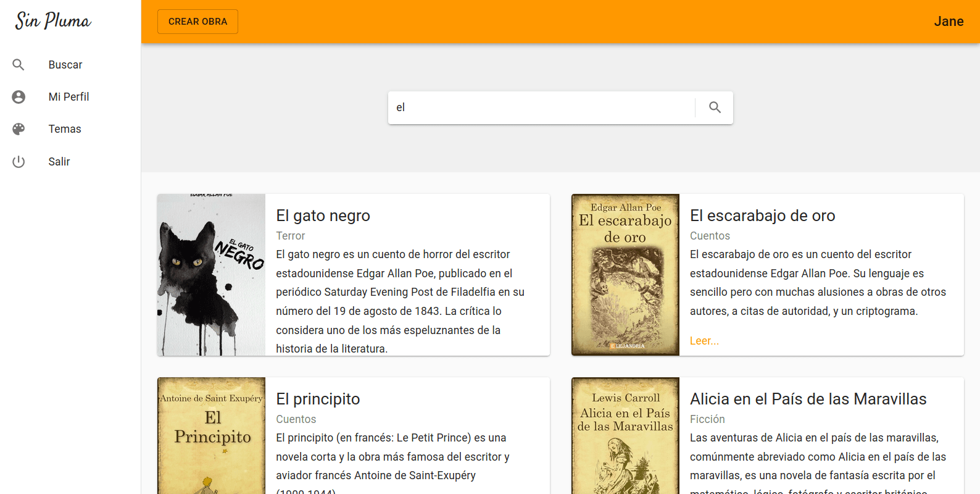Click the magnifier icon beside Buscar
Viewport: 980px width, 494px height.
19,65
